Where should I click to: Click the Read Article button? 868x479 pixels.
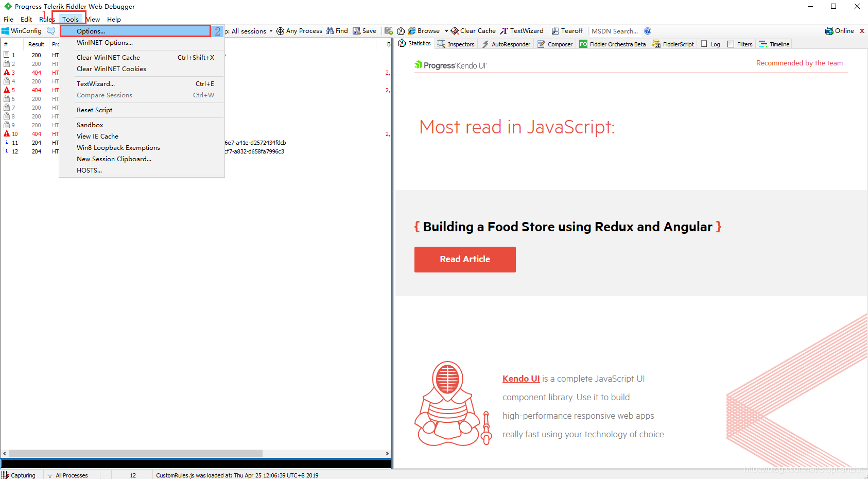pyautogui.click(x=465, y=260)
